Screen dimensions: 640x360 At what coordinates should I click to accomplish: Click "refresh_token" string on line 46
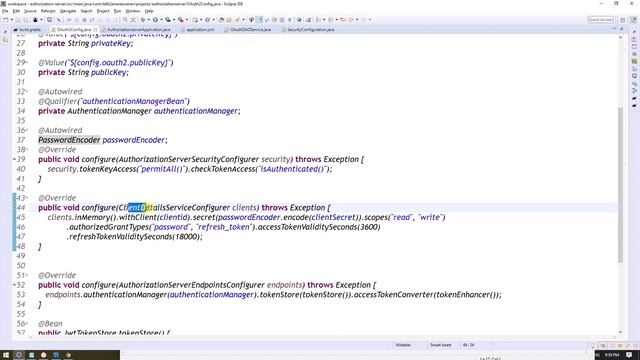[x=223, y=227]
